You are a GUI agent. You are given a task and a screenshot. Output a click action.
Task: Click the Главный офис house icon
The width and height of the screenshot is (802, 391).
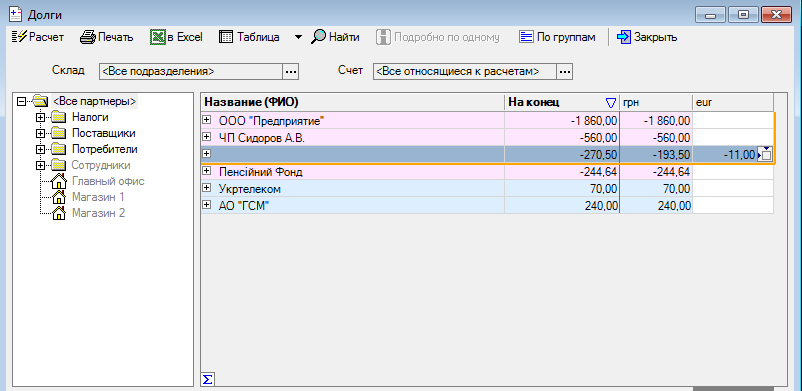(59, 181)
